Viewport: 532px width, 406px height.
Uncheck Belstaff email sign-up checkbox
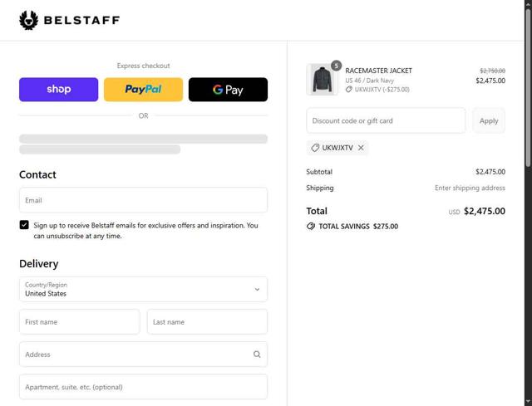(24, 225)
